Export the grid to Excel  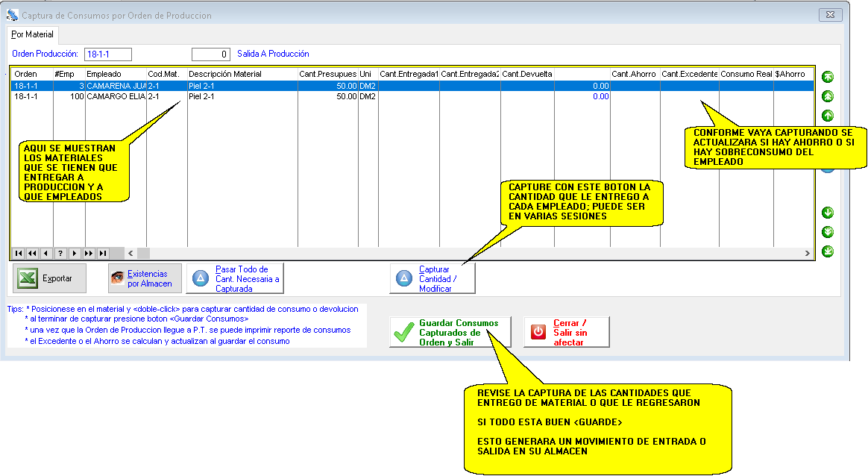coord(49,278)
